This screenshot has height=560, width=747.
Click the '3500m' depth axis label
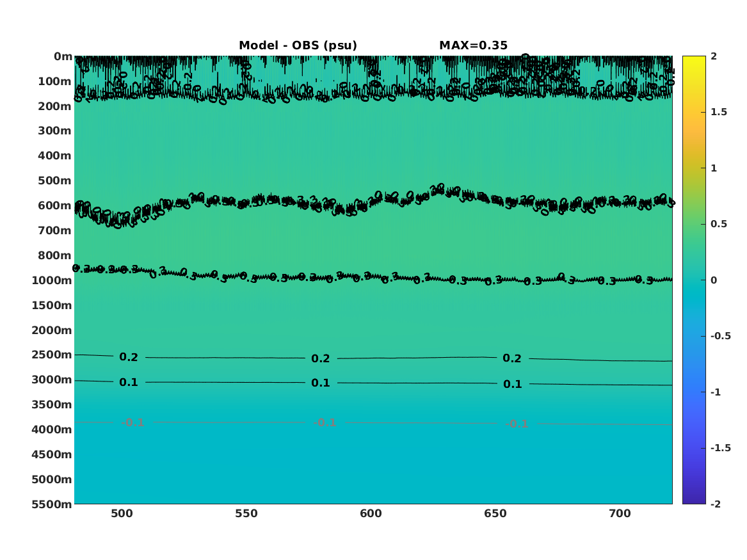52,404
